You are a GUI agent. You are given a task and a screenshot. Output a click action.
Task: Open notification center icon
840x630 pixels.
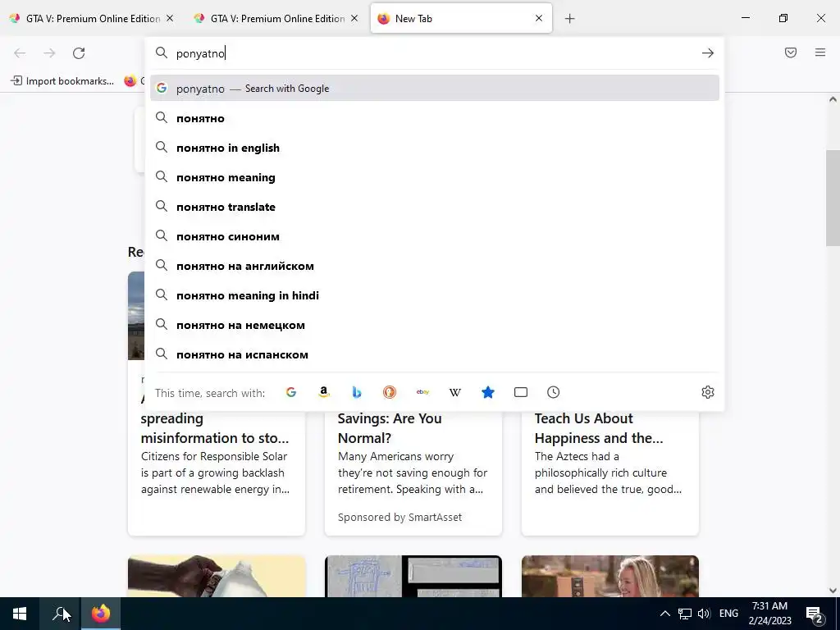[x=815, y=614]
